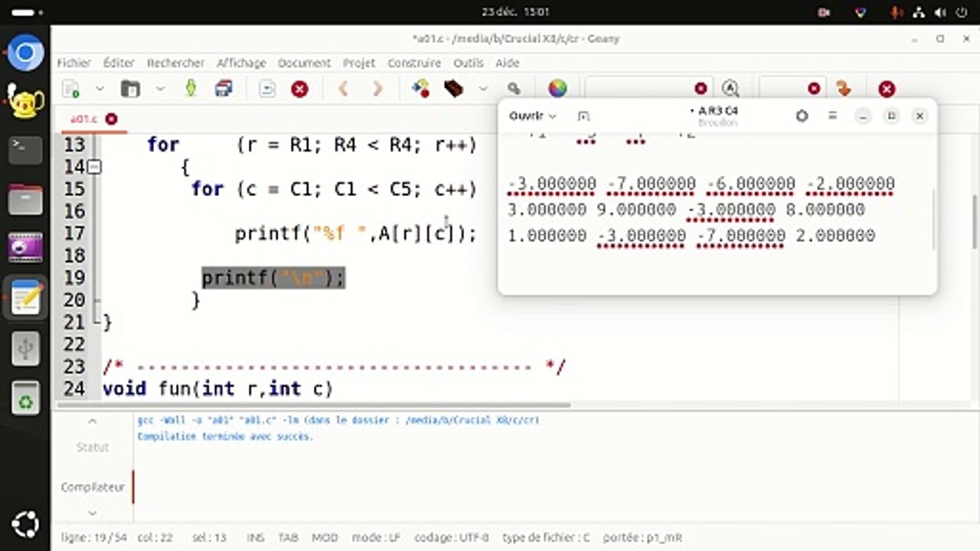Create new tab in text editor window
This screenshot has height=551, width=980.
583,116
